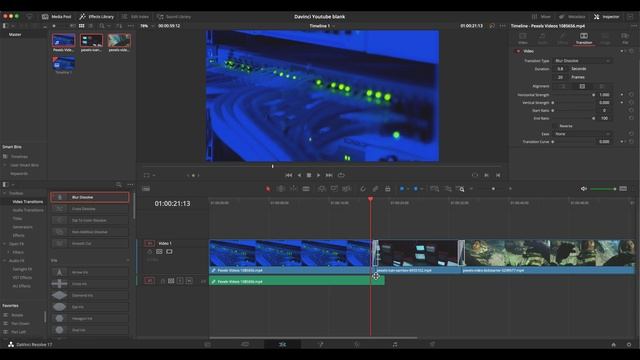Viewport: 640px width, 360px height.
Task: Open the Flag color dropdown arrow
Action: [408, 189]
